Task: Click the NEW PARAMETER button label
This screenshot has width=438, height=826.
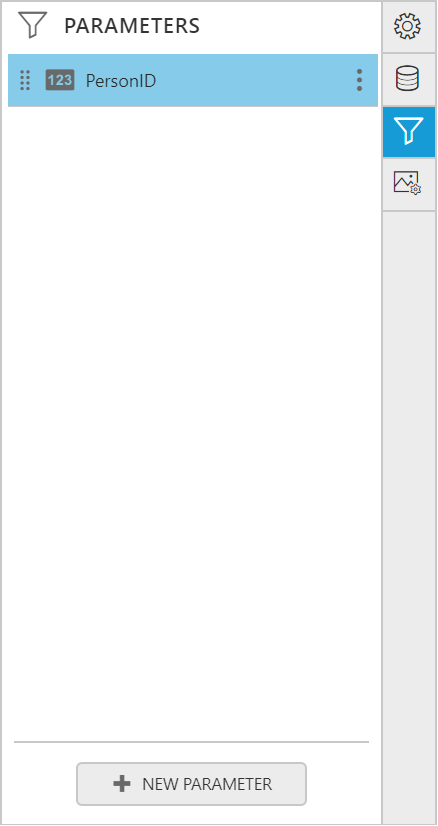Action: click(x=207, y=784)
